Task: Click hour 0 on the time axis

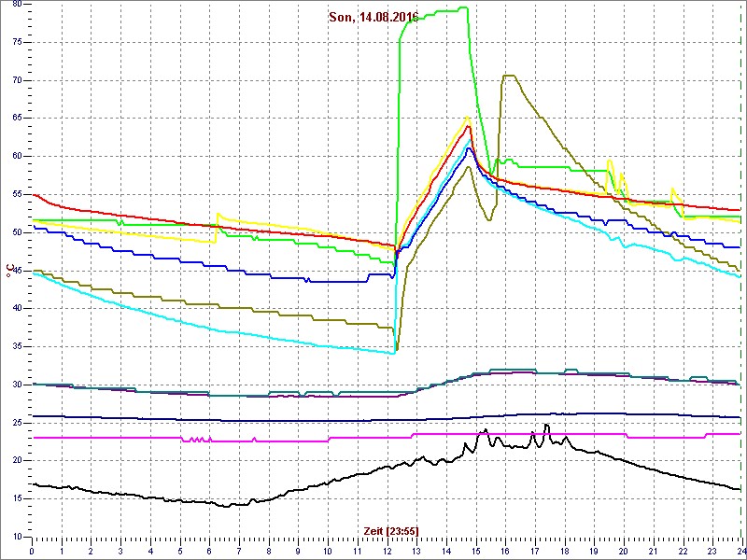Action: click(32, 551)
